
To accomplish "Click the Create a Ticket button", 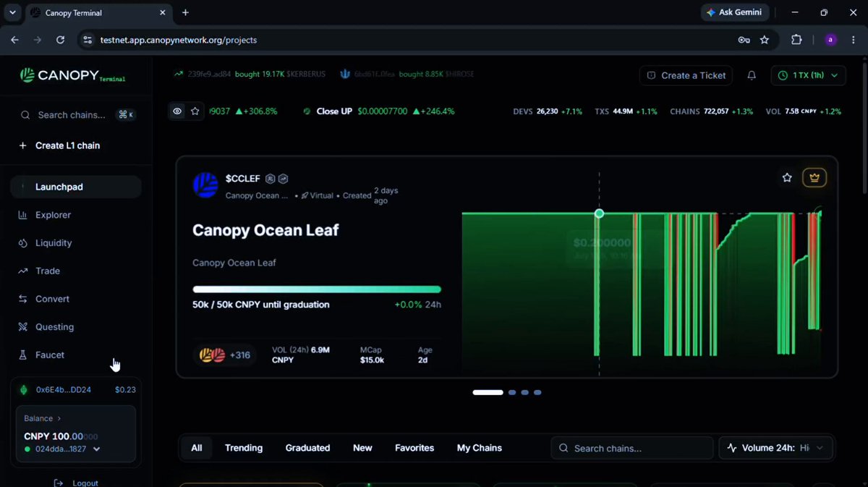I will tap(686, 75).
